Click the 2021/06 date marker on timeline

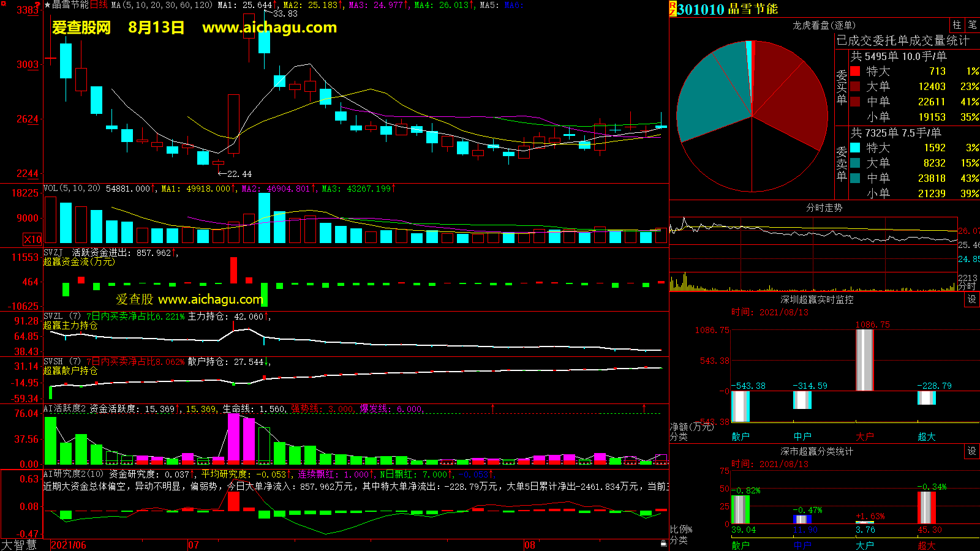tap(68, 545)
